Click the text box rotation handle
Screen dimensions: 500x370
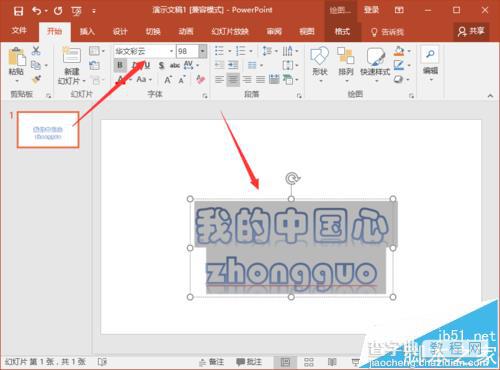click(x=292, y=178)
